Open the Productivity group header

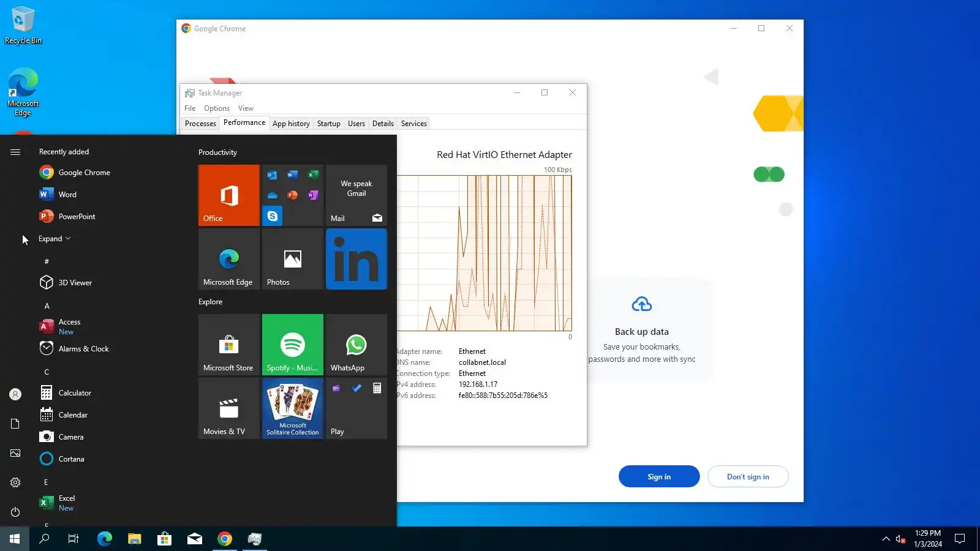click(x=217, y=152)
